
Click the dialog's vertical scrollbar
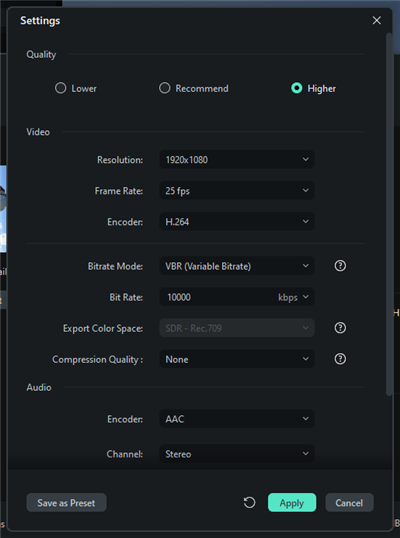click(x=389, y=214)
